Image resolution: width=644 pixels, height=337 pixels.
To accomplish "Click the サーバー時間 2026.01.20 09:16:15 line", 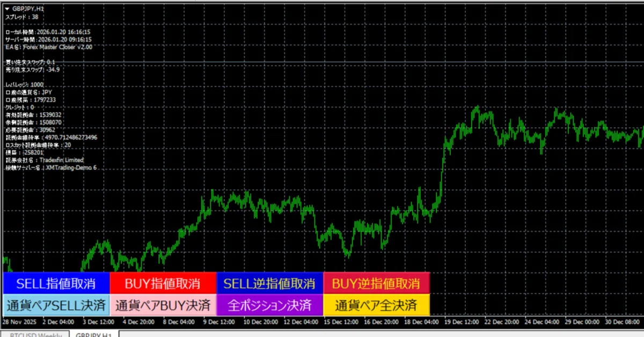I will click(x=48, y=39).
